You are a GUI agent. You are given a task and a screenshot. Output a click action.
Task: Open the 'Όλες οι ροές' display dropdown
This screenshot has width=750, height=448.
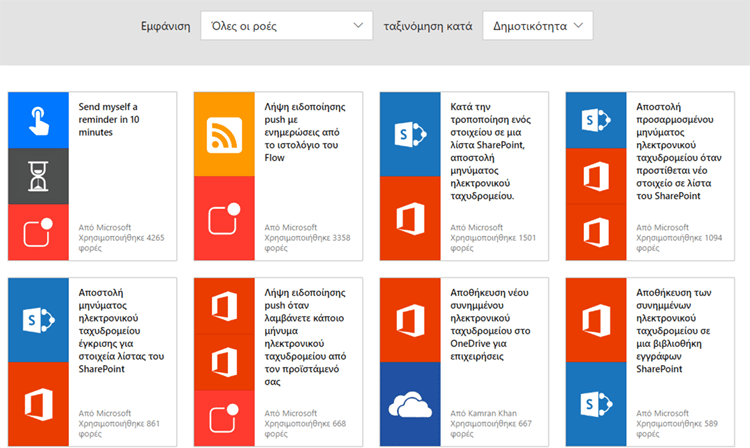[x=287, y=26]
